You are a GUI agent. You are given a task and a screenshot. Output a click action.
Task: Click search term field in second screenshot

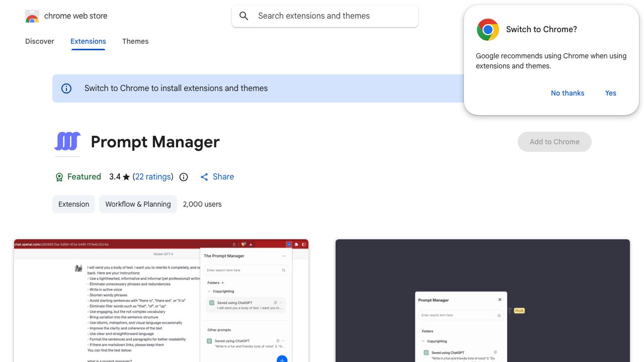(x=460, y=315)
